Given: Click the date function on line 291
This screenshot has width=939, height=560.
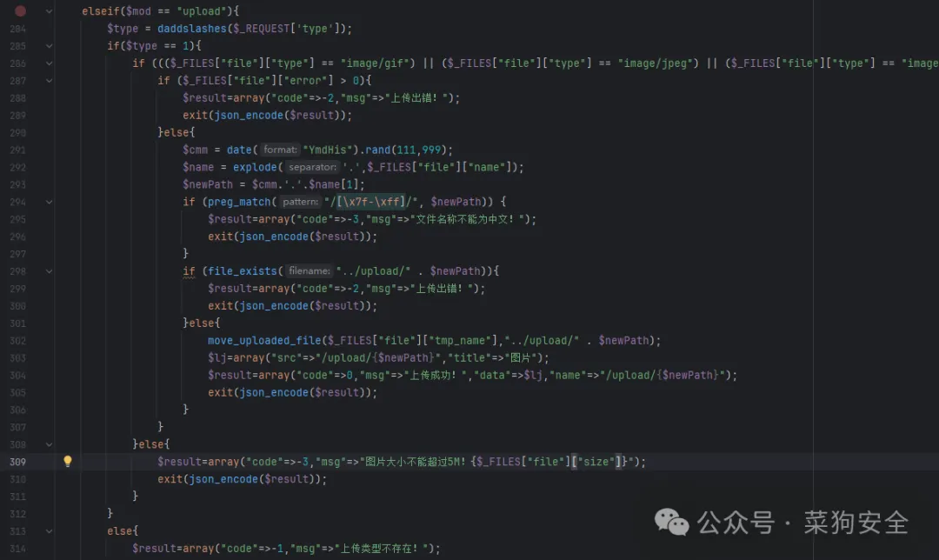Looking at the screenshot, I should [239, 150].
